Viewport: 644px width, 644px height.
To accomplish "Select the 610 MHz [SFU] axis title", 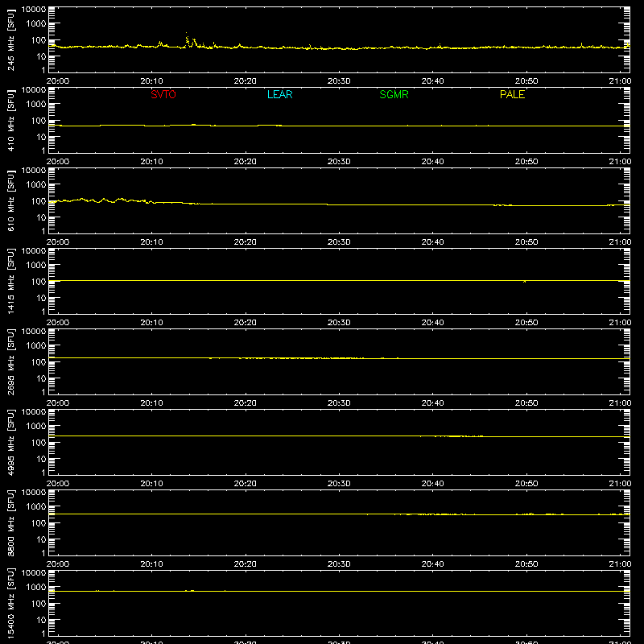I will pyautogui.click(x=10, y=200).
